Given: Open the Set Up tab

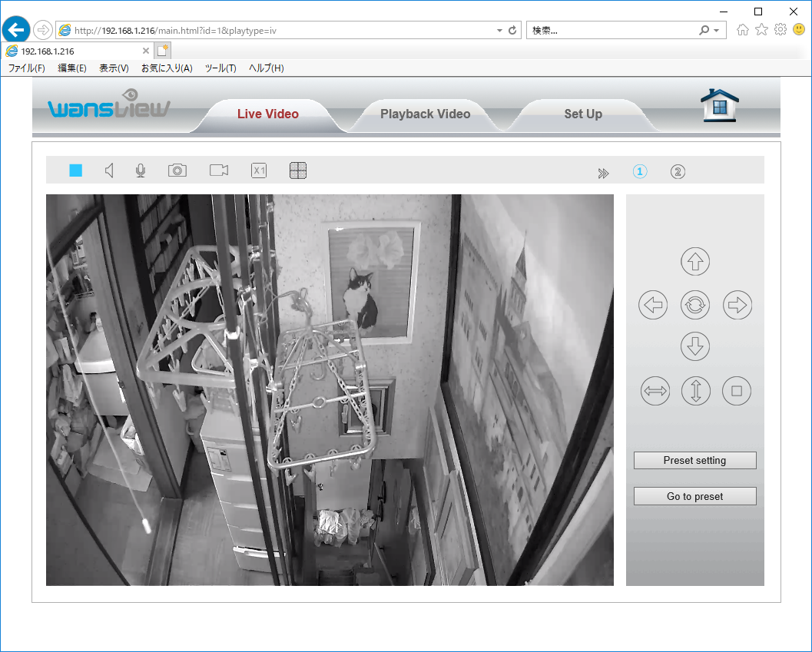Looking at the screenshot, I should 583,114.
